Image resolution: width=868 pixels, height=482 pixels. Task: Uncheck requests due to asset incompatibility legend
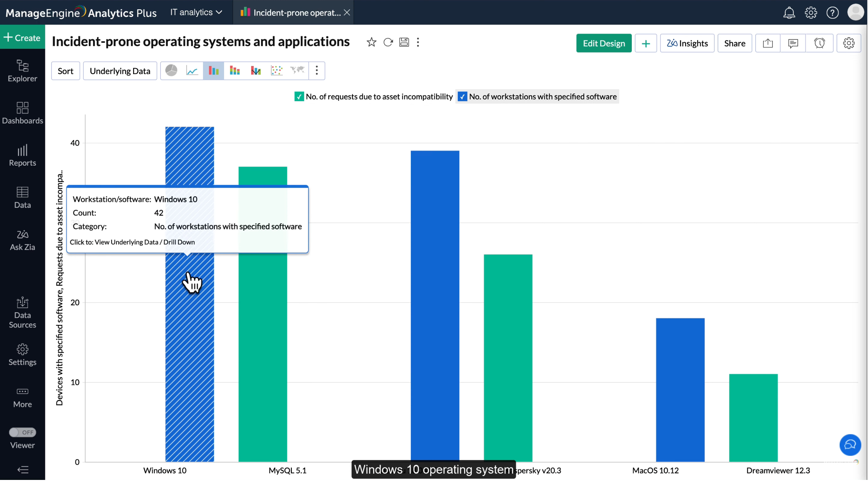(x=299, y=97)
